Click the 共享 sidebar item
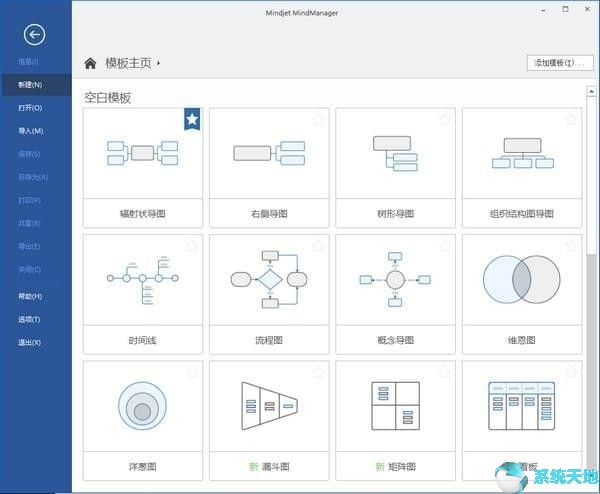Image resolution: width=600 pixels, height=494 pixels. pyautogui.click(x=36, y=223)
